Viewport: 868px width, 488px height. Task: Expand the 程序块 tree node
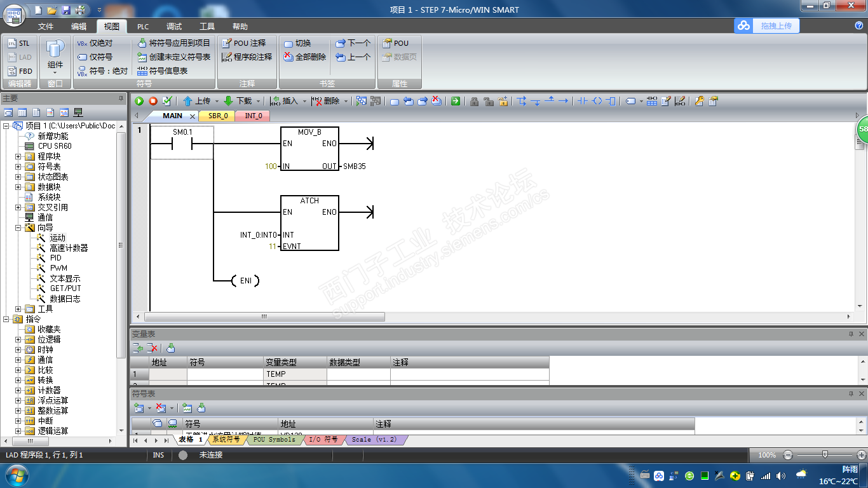pos(18,156)
